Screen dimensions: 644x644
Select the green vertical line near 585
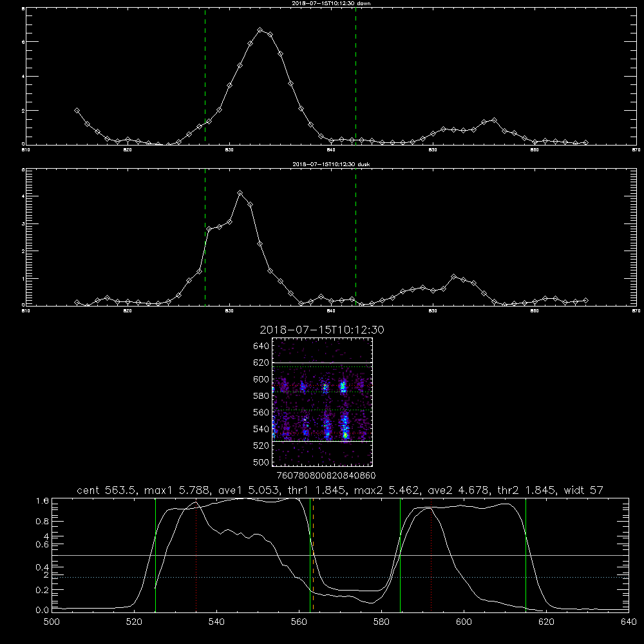point(400,554)
